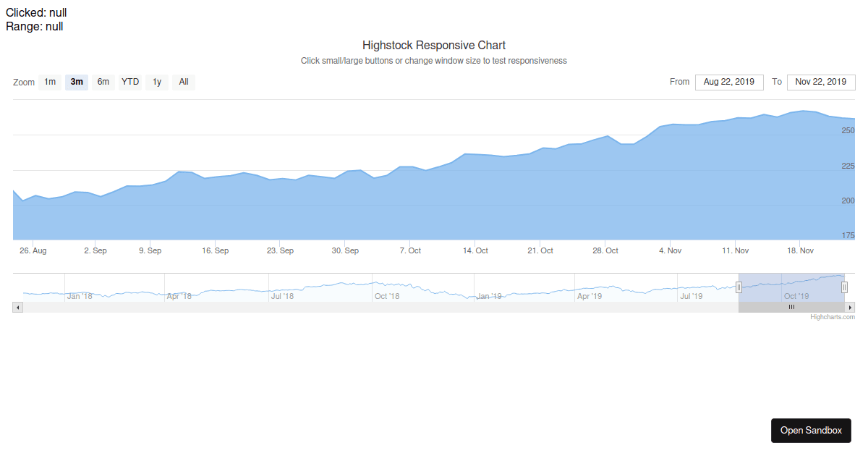Image resolution: width=868 pixels, height=456 pixels.
Task: Grab the left navigator range handle
Action: click(x=739, y=287)
